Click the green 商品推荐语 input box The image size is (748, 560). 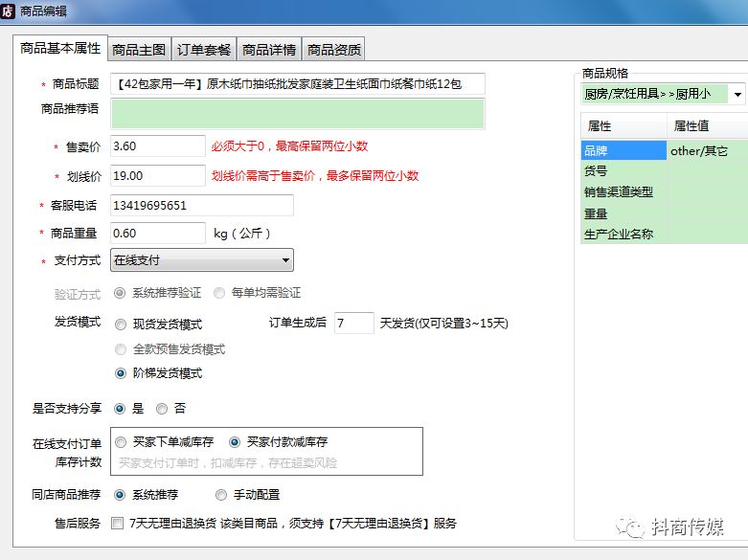(x=297, y=114)
